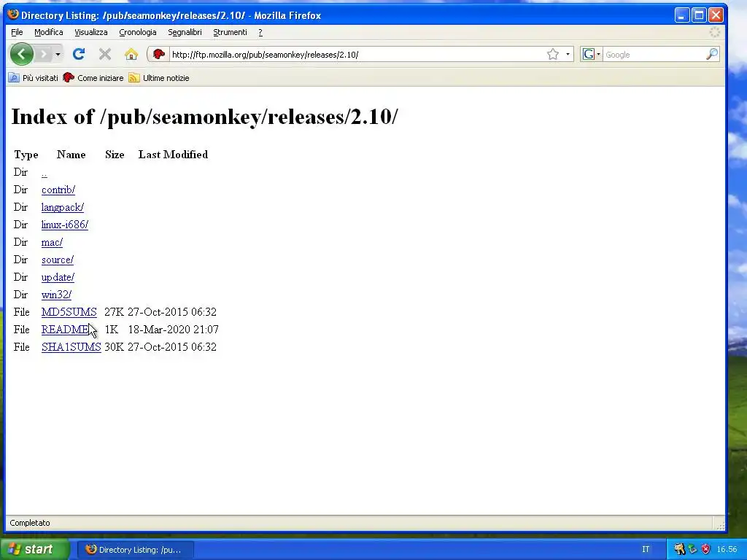Open the SHA1SUMS file link

(71, 346)
